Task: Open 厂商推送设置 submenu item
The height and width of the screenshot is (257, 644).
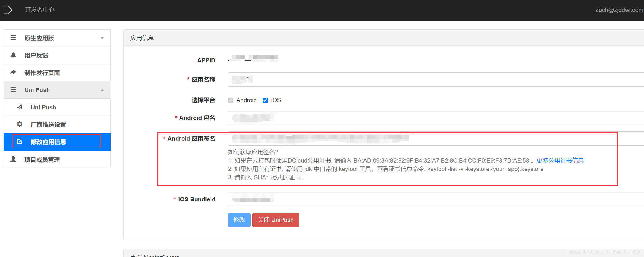Action: point(57,125)
